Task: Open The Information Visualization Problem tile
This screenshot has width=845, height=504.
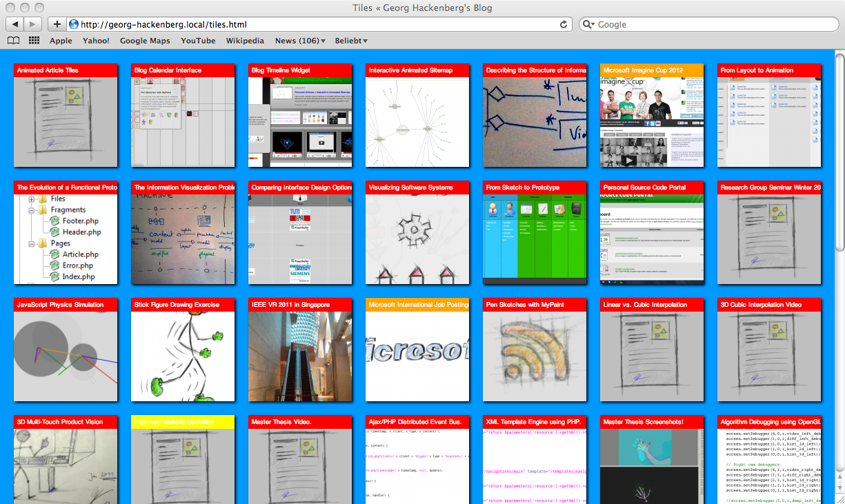Action: (183, 232)
